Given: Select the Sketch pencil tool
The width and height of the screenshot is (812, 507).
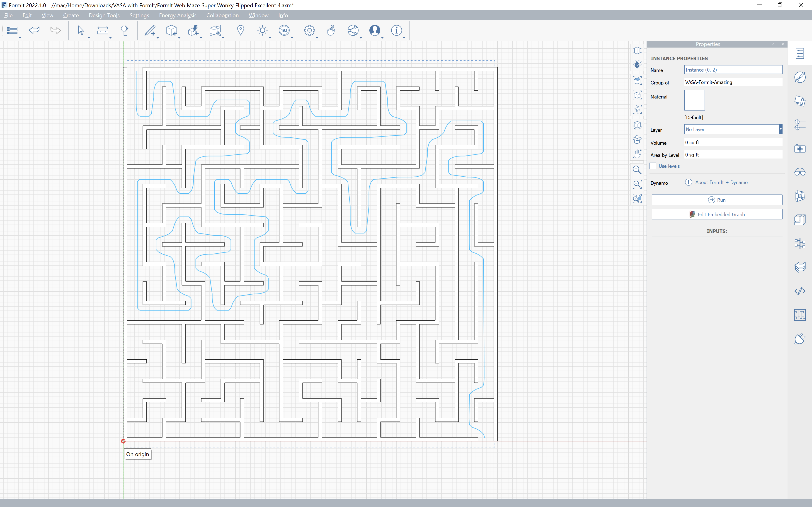Looking at the screenshot, I should tap(150, 31).
